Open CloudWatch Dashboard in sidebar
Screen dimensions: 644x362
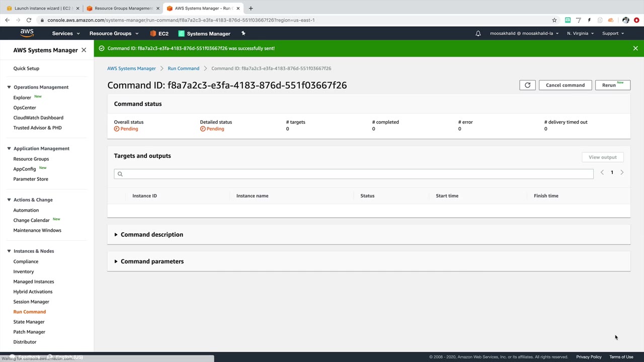tap(38, 118)
